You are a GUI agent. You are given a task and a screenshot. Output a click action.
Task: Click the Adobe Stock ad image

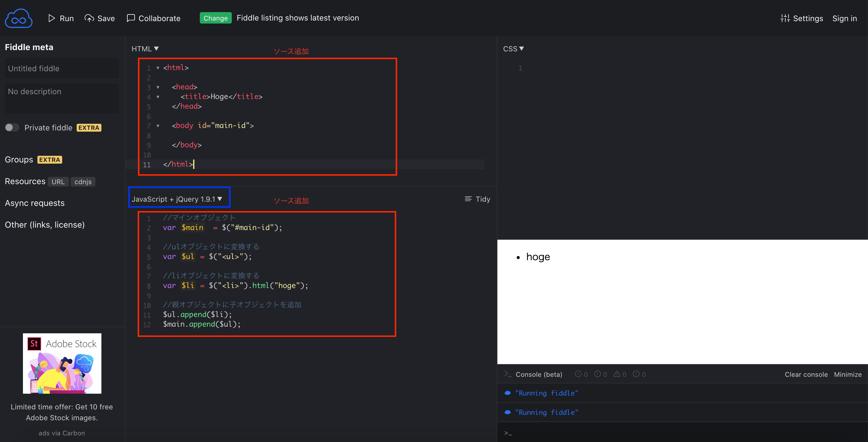(62, 363)
